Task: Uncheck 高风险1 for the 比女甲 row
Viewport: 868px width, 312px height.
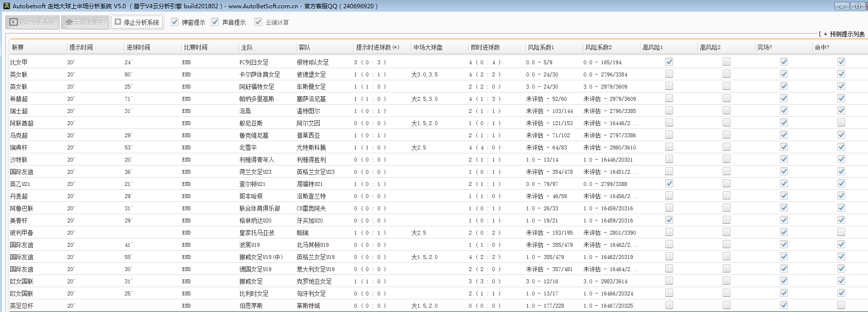Action: pyautogui.click(x=669, y=62)
